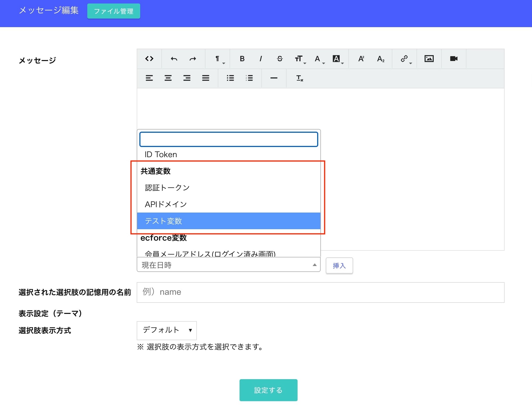The image size is (532, 420).
Task: Open the 選択肢表示方式 デフォルト dropdown
Action: [x=167, y=330]
